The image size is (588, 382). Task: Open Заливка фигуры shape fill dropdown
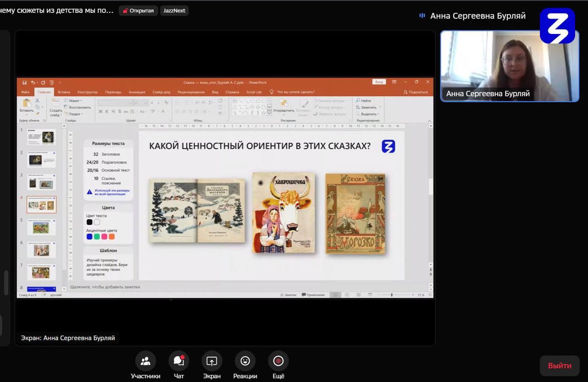click(331, 100)
